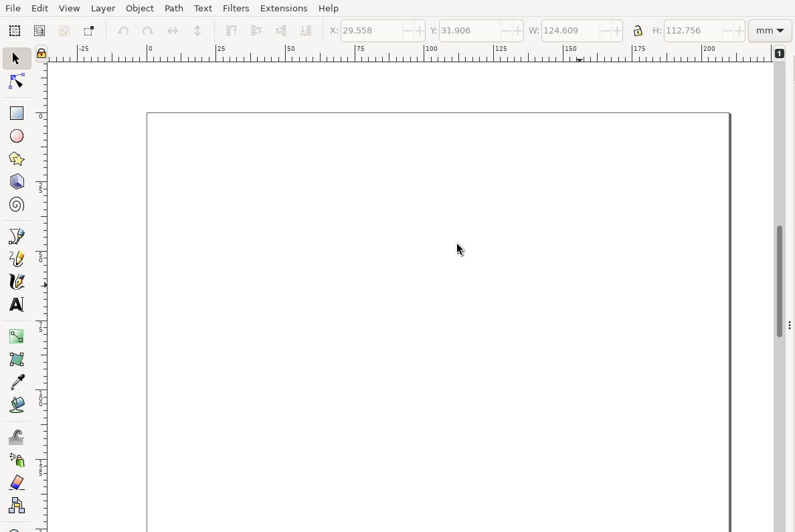Click the page number 1 indicator
This screenshot has height=532, width=795.
(780, 54)
